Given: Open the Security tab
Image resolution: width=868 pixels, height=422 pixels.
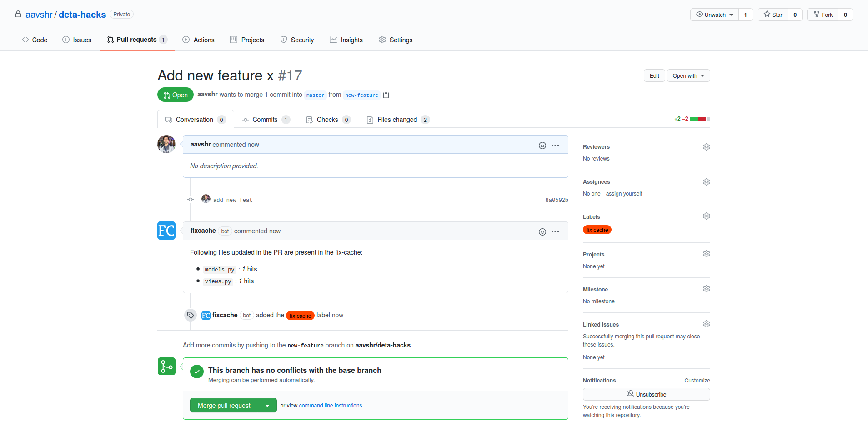Looking at the screenshot, I should pyautogui.click(x=297, y=40).
